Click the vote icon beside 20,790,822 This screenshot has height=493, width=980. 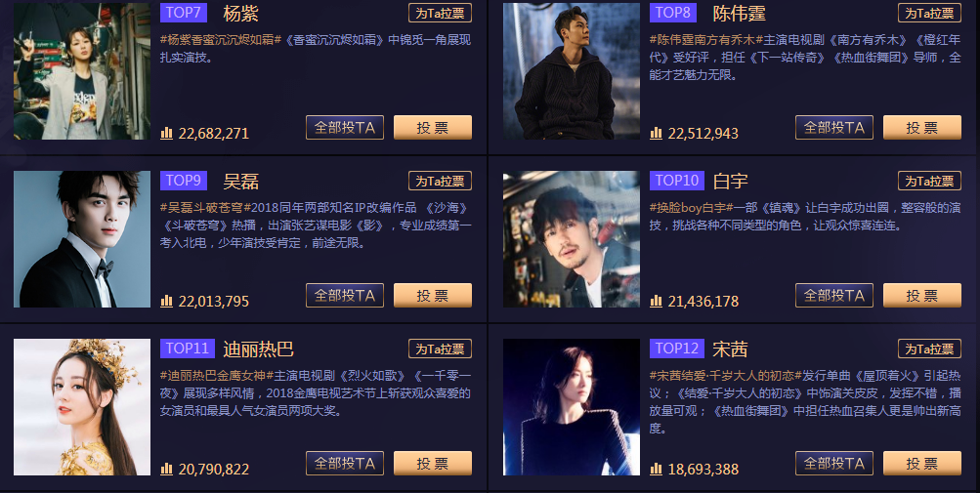(x=166, y=469)
